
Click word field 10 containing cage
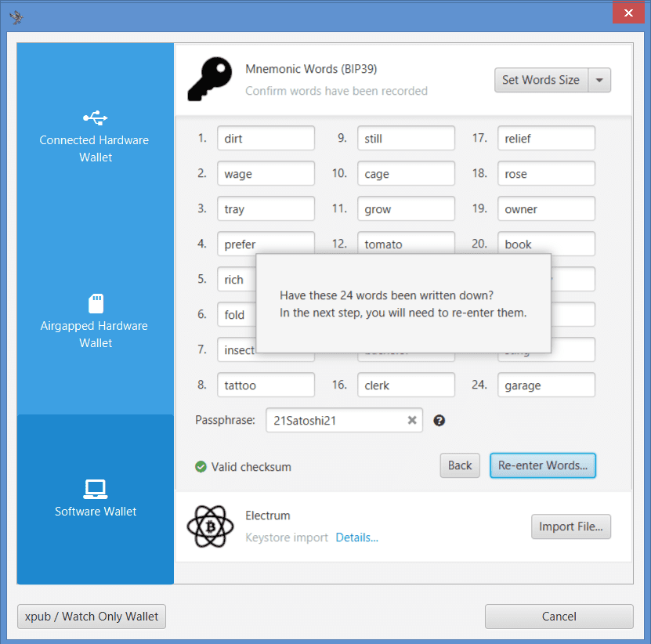point(406,174)
